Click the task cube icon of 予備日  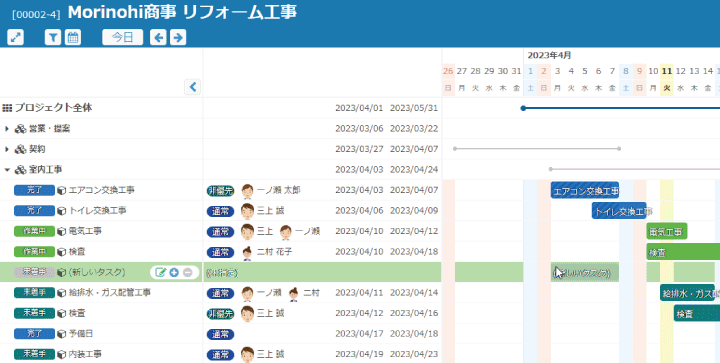(x=62, y=334)
